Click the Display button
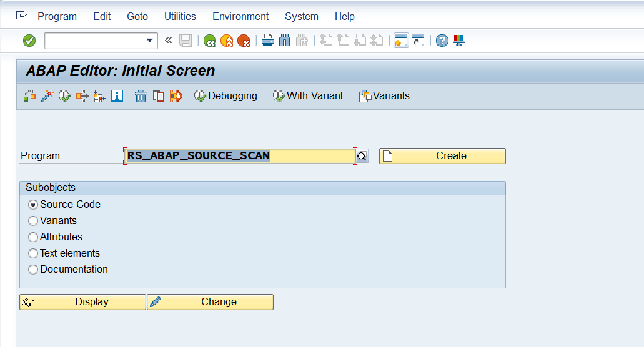644x347 pixels. coord(82,302)
